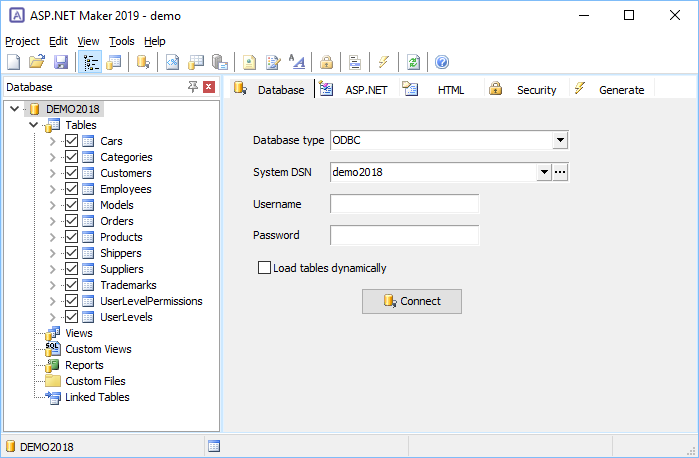The height and width of the screenshot is (458, 699).
Task: Uncheck the Employees table checkbox
Action: click(71, 189)
